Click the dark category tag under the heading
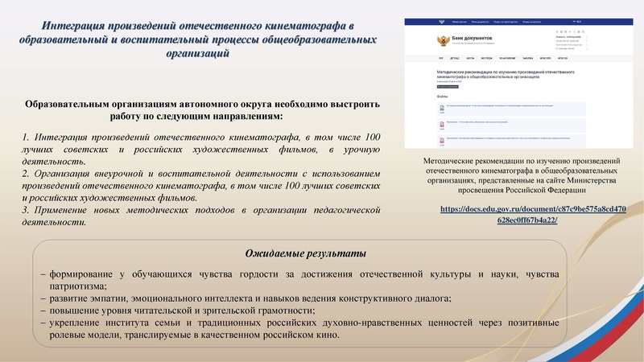The height and width of the screenshot is (362, 644). 448,87
